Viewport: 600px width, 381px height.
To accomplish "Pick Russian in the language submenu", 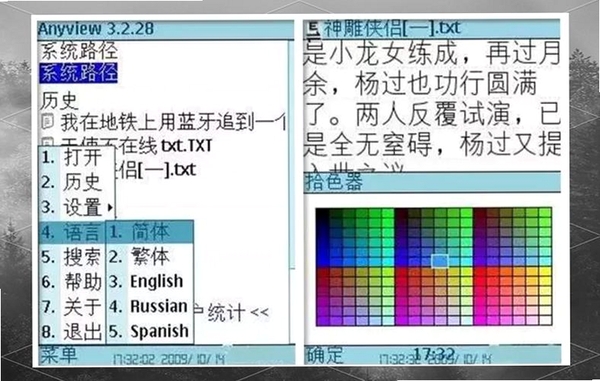I will [x=150, y=306].
